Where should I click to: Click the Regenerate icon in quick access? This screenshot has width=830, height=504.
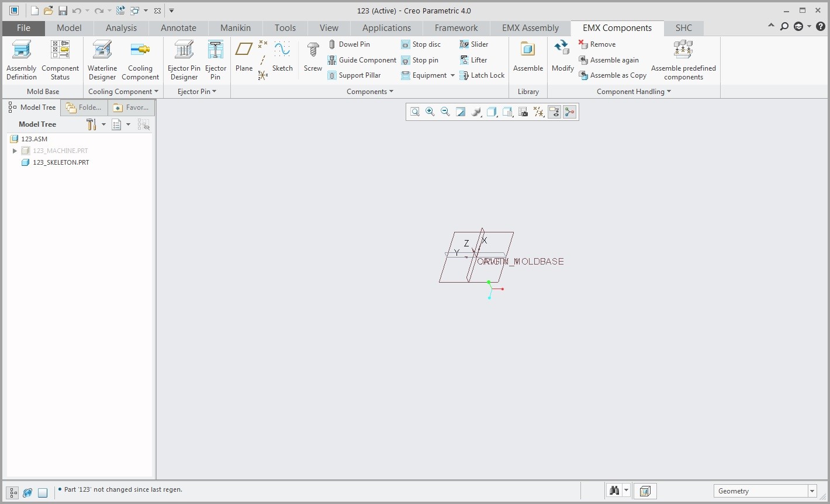(120, 11)
